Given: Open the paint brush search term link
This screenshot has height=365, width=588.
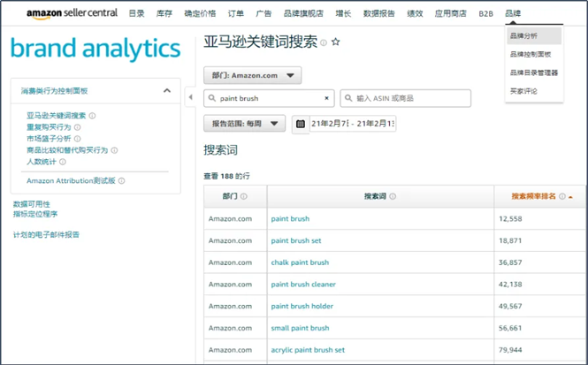Looking at the screenshot, I should tap(290, 219).
